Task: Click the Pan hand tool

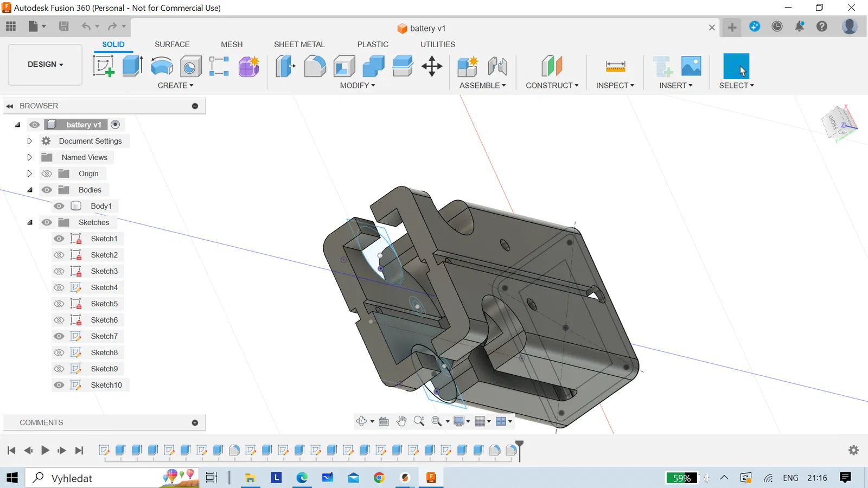Action: point(401,421)
